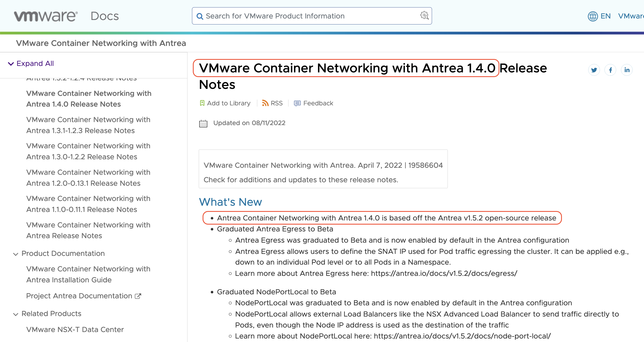
Task: Open Antrea 1.3.0-1.2.2 Release Notes
Action: (88, 151)
